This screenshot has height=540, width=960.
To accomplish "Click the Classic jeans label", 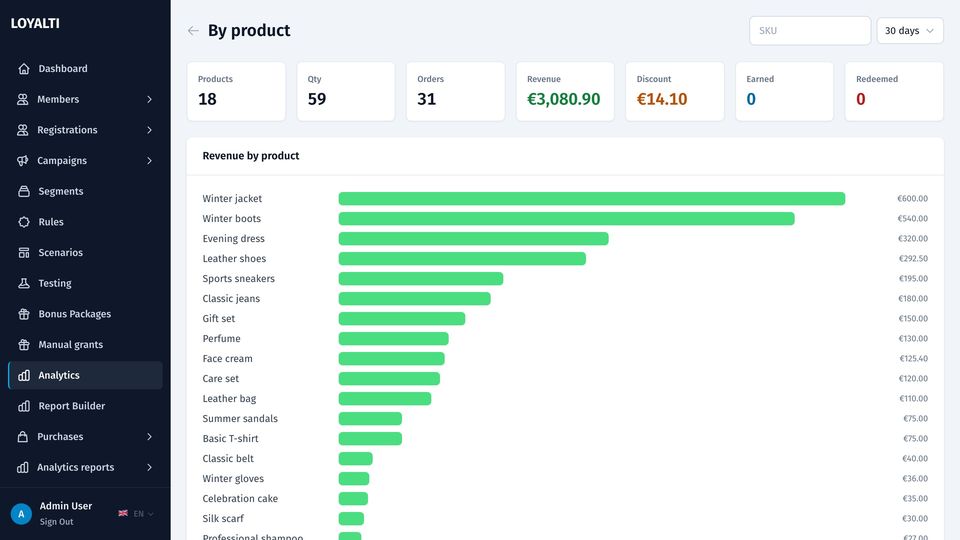I will click(x=231, y=299).
